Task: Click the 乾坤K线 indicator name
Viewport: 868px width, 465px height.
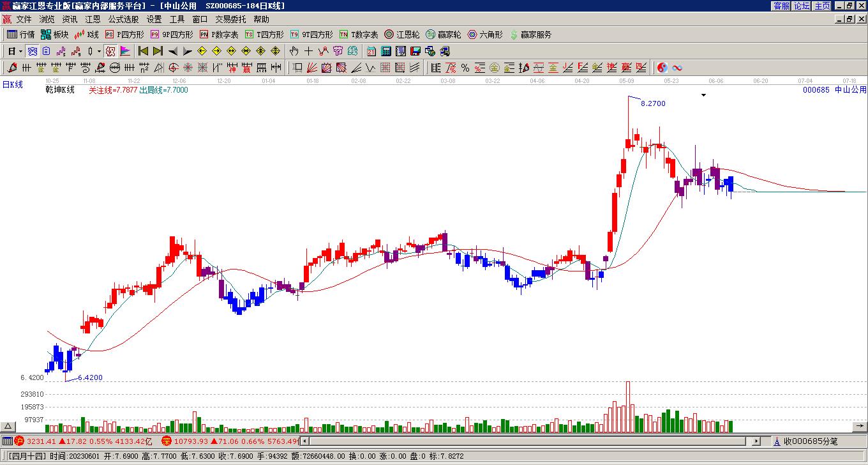Action: click(60, 90)
